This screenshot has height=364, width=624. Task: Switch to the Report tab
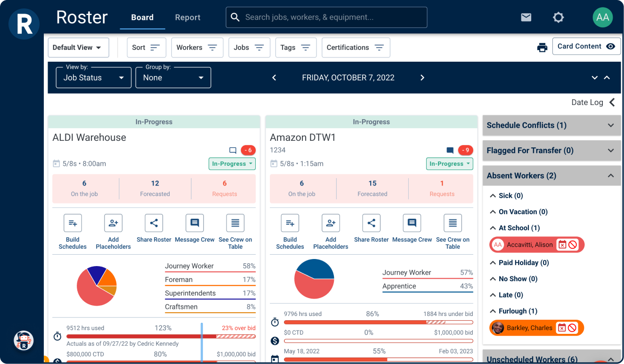[187, 17]
